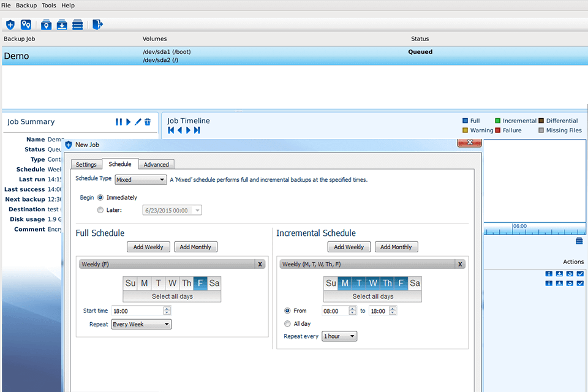Pause the Demo job in Job Summary
The image size is (588, 392).
click(119, 122)
